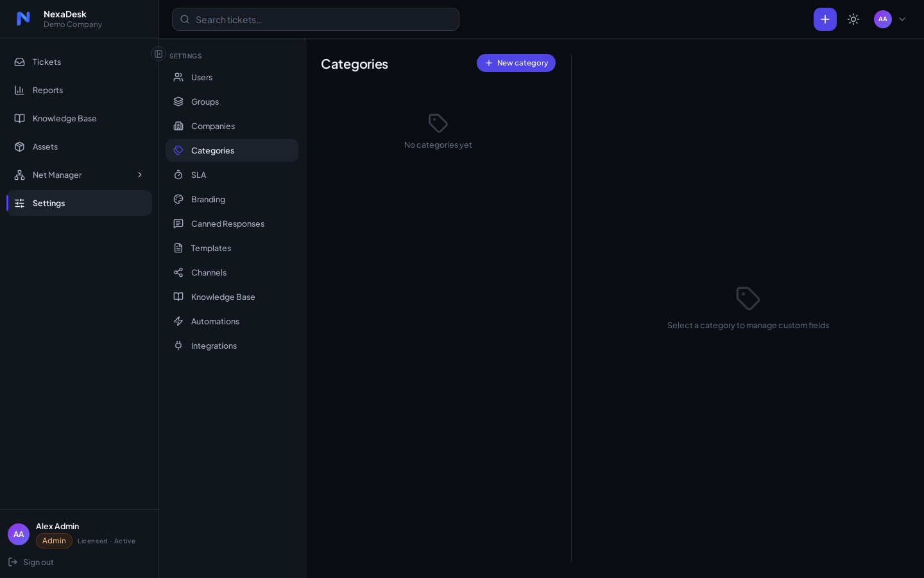Click the Branding palette icon
Viewport: 924px width, 578px height.
click(178, 199)
